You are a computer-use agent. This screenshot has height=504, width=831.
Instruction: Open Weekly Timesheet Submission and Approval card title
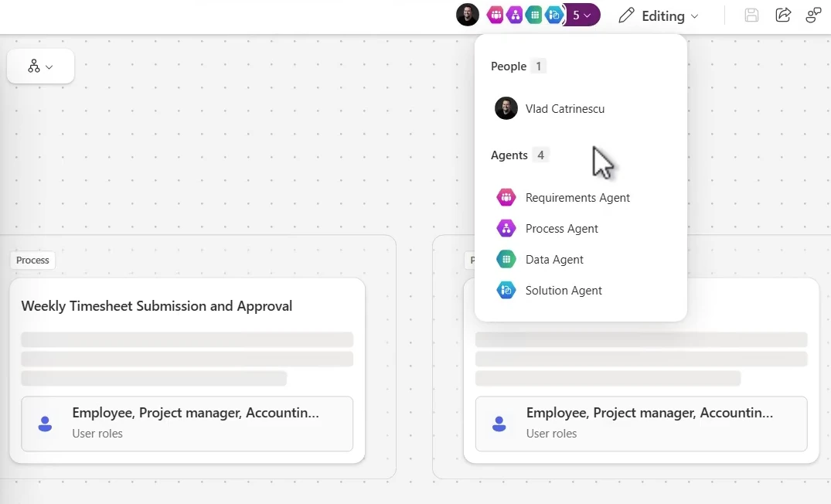[157, 306]
